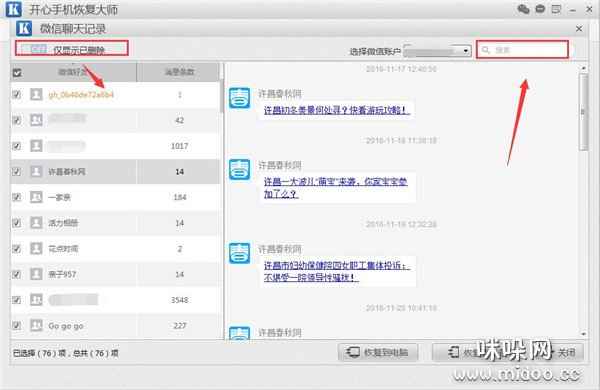Click avatar icon in the 1017-message row
Viewport: 600px width, 390px height.
click(x=36, y=146)
